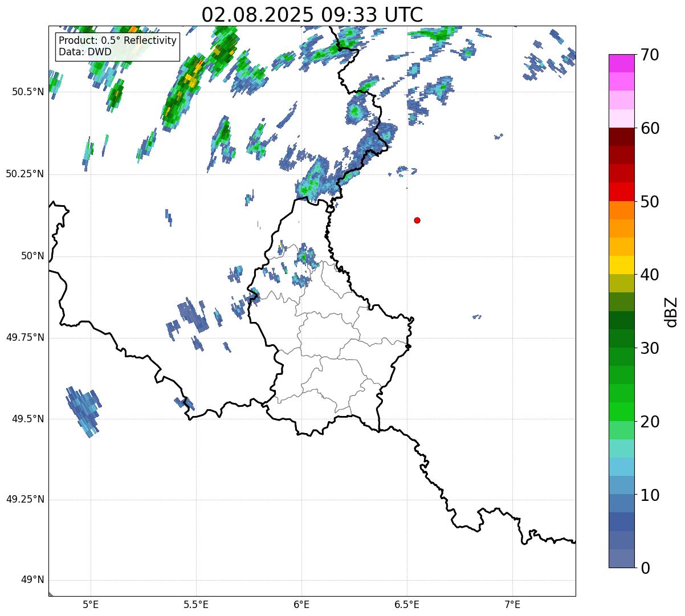This screenshot has width=685, height=616.
Task: Click the 50.25°N latitude label
Action: click(25, 174)
